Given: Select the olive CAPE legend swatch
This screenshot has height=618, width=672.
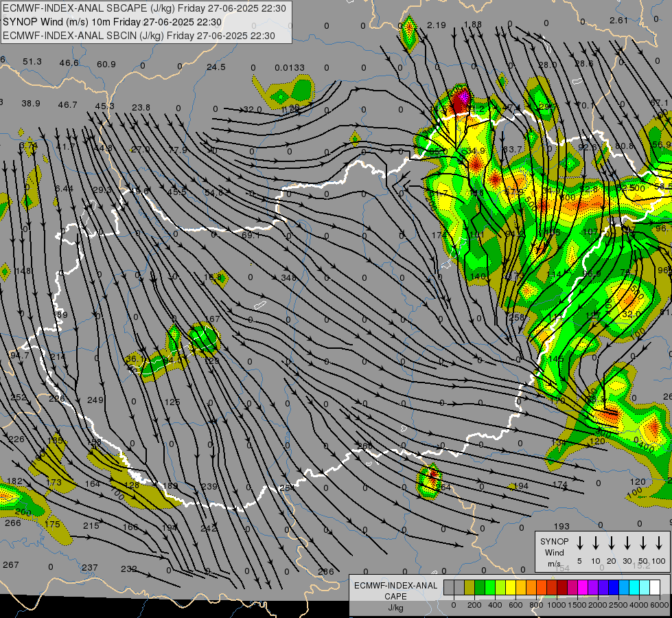Looking at the screenshot, I should pos(470,588).
